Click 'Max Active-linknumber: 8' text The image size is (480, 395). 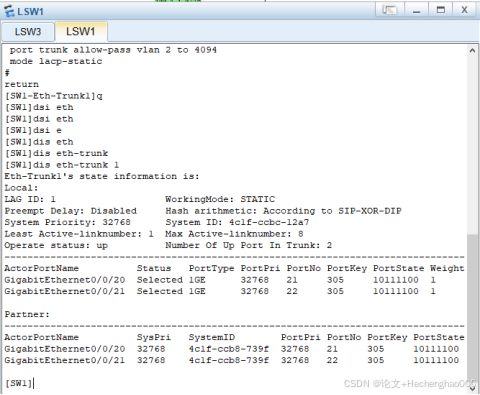click(x=234, y=234)
